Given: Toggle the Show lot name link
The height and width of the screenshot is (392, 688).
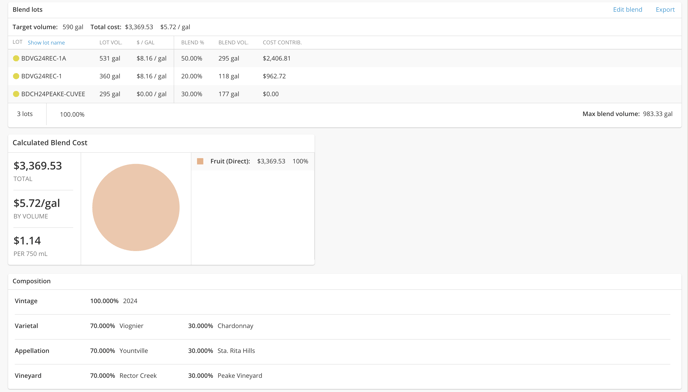Looking at the screenshot, I should click(x=46, y=43).
